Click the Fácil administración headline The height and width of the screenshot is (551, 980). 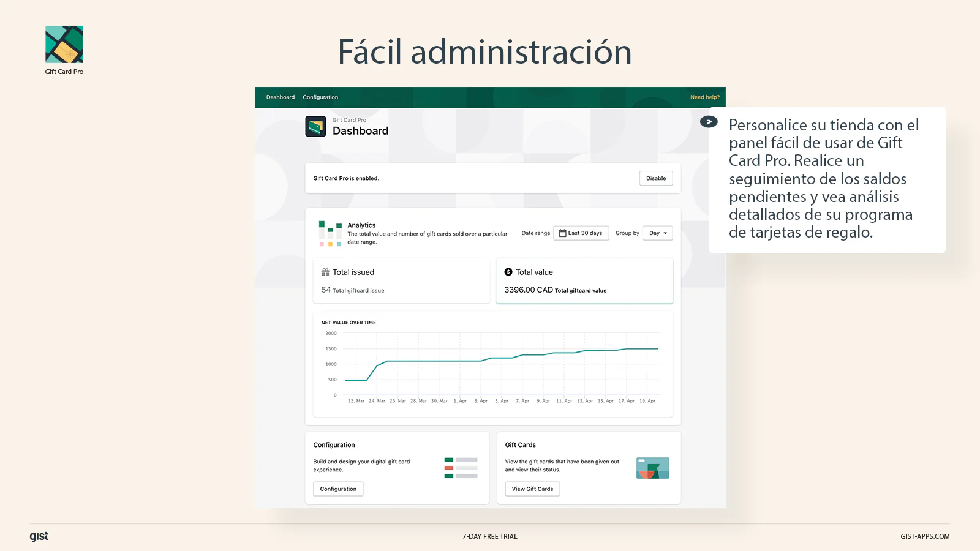point(484,51)
